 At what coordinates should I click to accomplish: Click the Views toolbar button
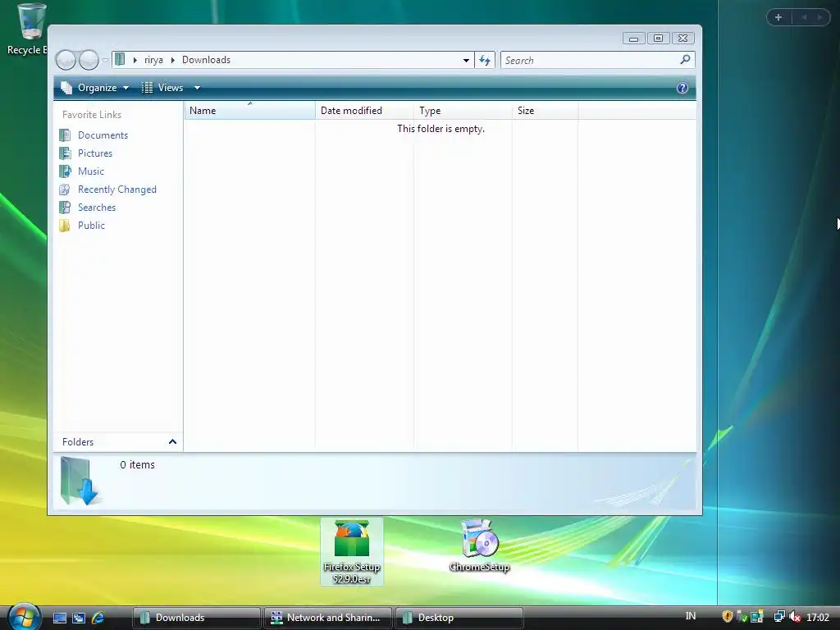point(163,88)
